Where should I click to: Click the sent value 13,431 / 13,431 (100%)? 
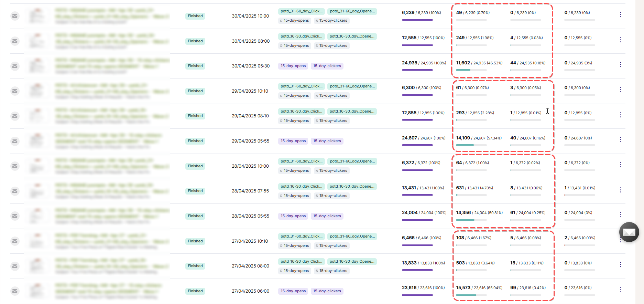pos(423,188)
